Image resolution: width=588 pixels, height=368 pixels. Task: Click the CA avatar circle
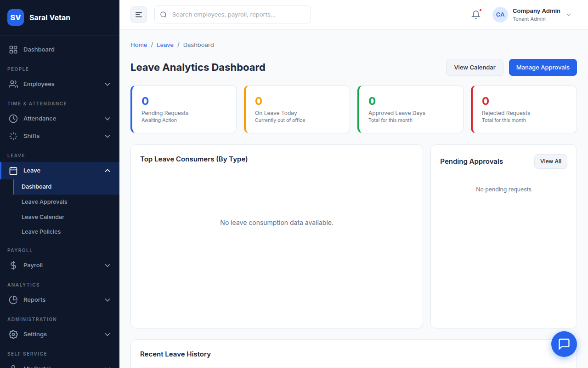tap(500, 15)
